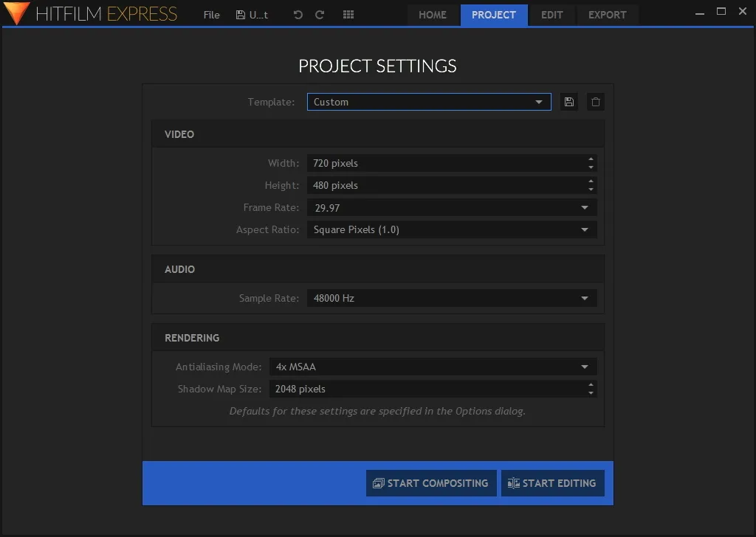Switch to the HOME tab
The height and width of the screenshot is (537, 756).
click(x=433, y=15)
